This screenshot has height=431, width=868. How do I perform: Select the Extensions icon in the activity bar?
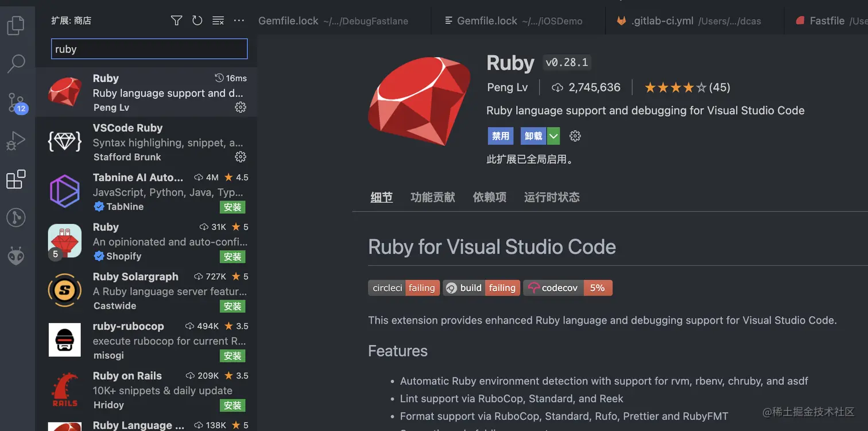point(15,179)
